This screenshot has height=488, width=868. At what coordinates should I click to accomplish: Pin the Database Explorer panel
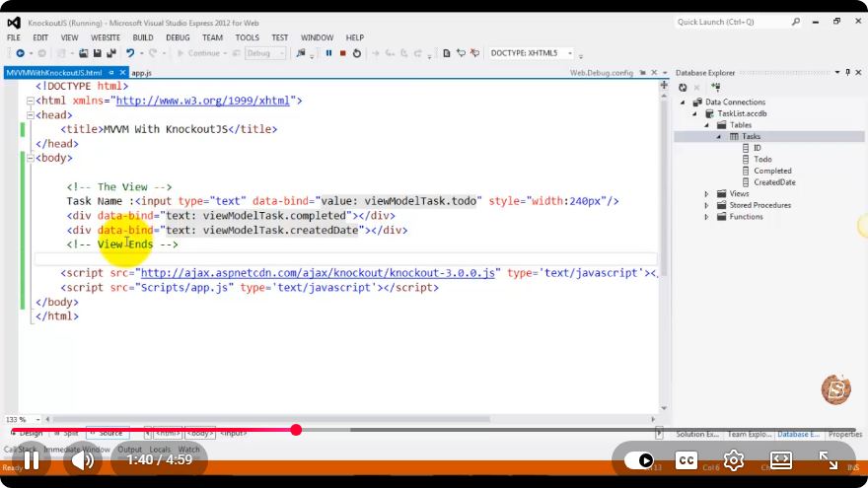coord(847,73)
